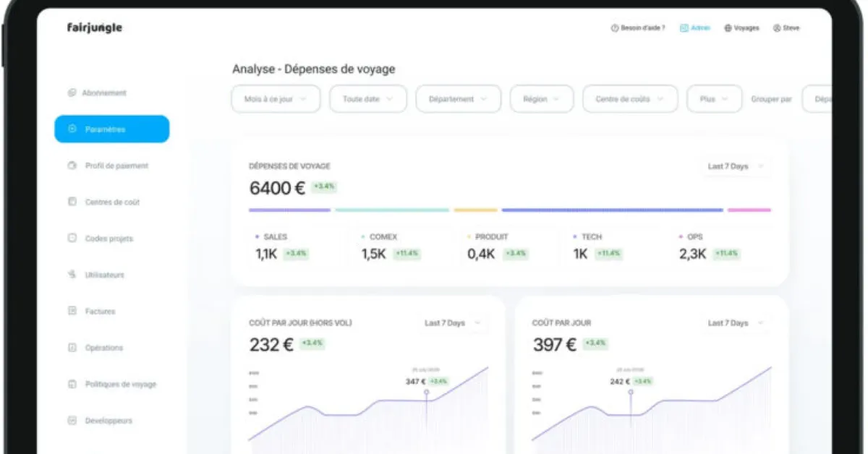Click the Développeurs icon
This screenshot has width=868, height=454.
pos(72,420)
